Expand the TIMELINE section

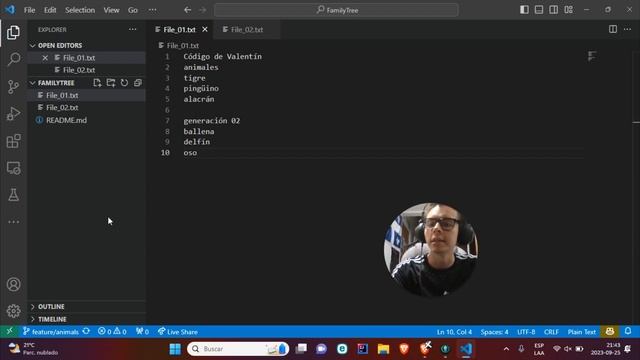[x=87, y=319]
